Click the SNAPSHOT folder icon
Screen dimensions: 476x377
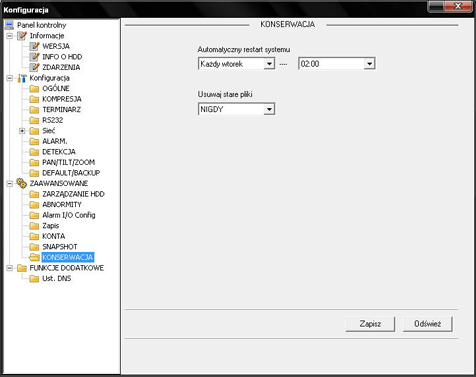[x=34, y=247]
